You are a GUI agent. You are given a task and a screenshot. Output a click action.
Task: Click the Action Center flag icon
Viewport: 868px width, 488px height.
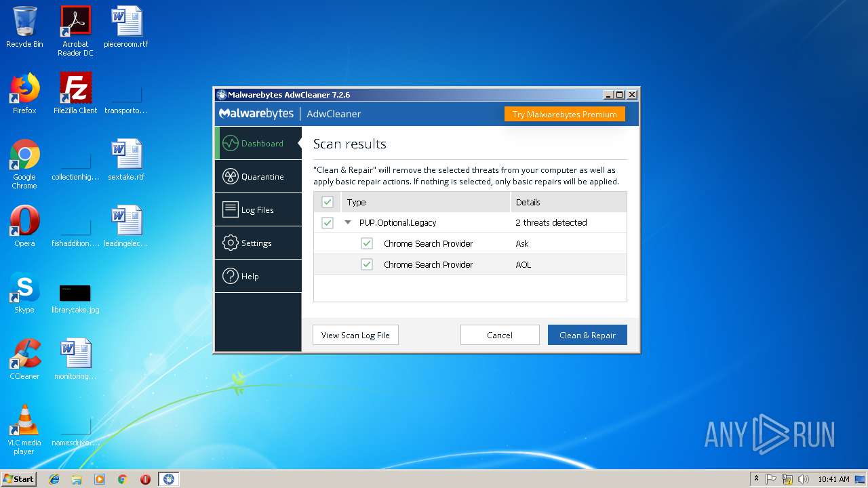coord(772,479)
